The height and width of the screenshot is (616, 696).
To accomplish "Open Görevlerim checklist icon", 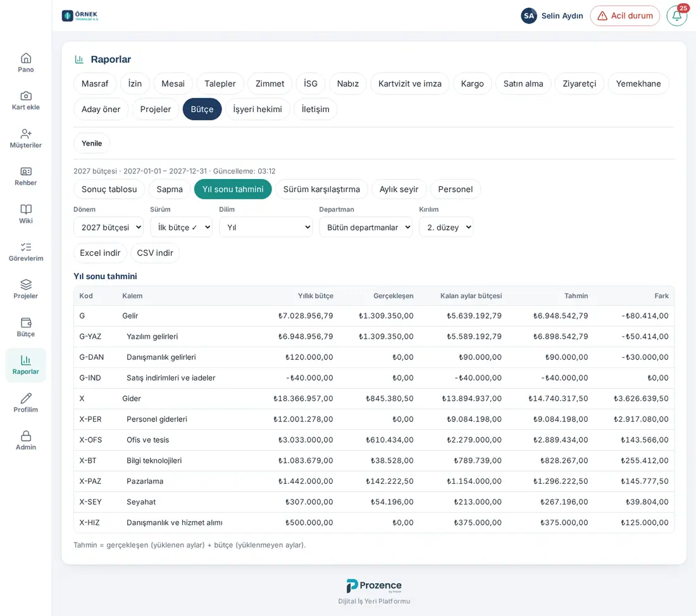I will [26, 247].
